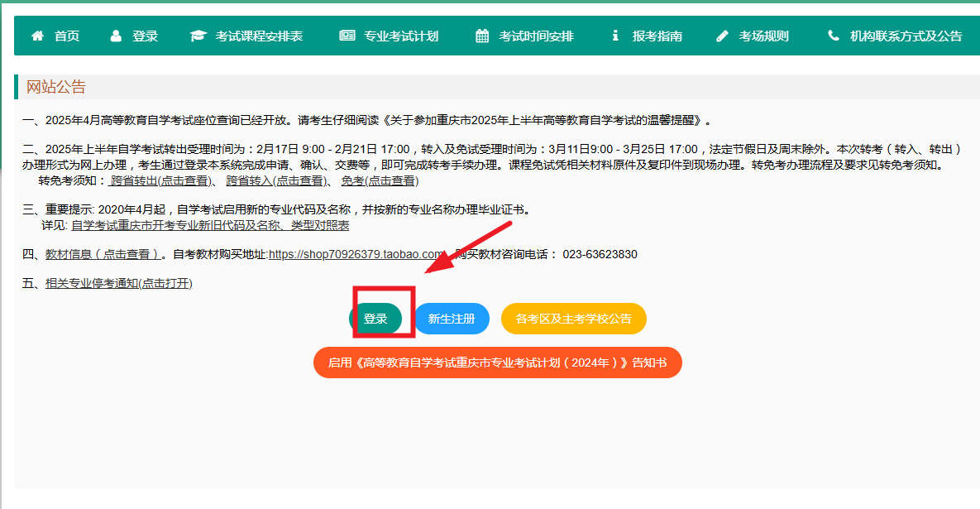Open the 相关专业停考通知(点击打开) link
Screen dimensions: 980x509
coord(119,283)
